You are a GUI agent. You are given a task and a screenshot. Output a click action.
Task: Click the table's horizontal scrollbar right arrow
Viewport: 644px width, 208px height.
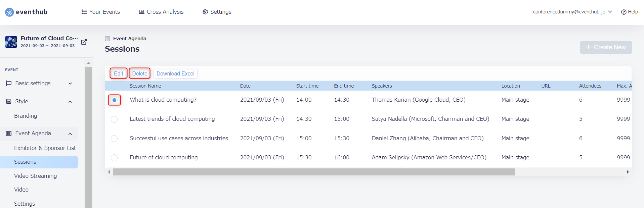pyautogui.click(x=628, y=172)
